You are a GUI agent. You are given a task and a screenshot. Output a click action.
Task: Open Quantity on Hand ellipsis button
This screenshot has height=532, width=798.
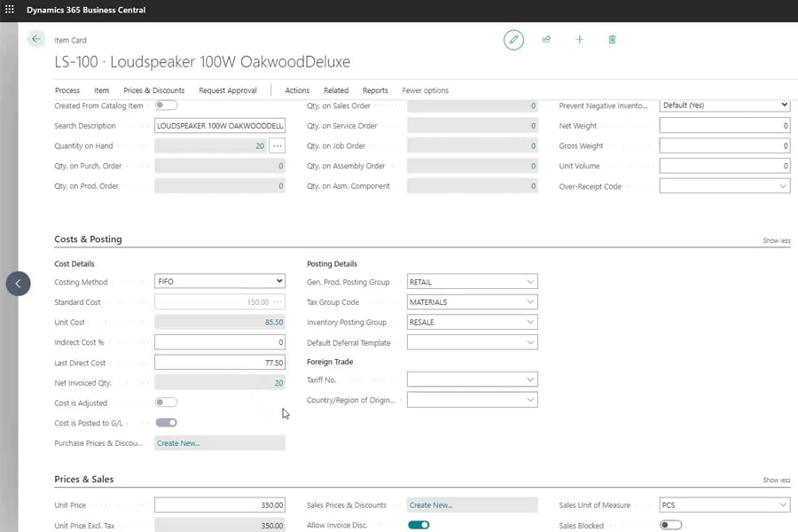[277, 145]
